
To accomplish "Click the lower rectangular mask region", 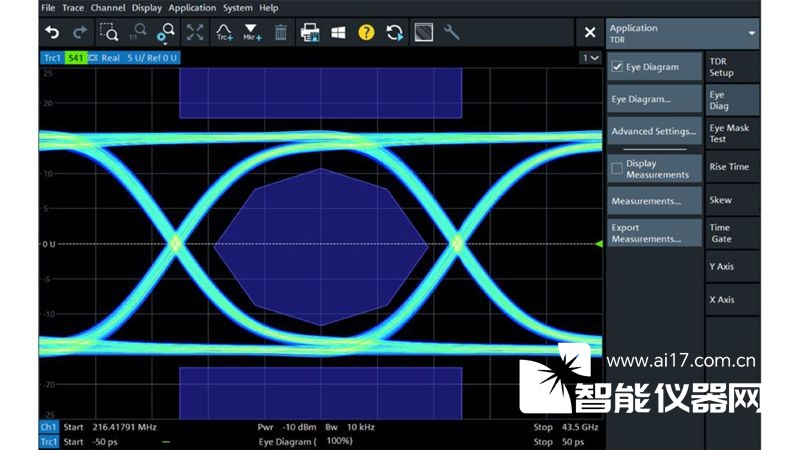I will pos(320,393).
